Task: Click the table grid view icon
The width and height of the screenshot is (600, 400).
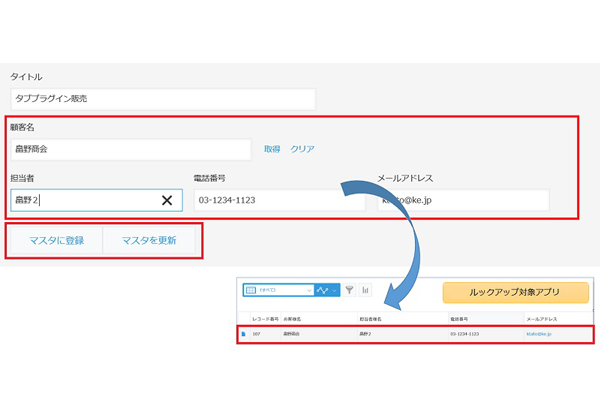Action: pyautogui.click(x=251, y=290)
